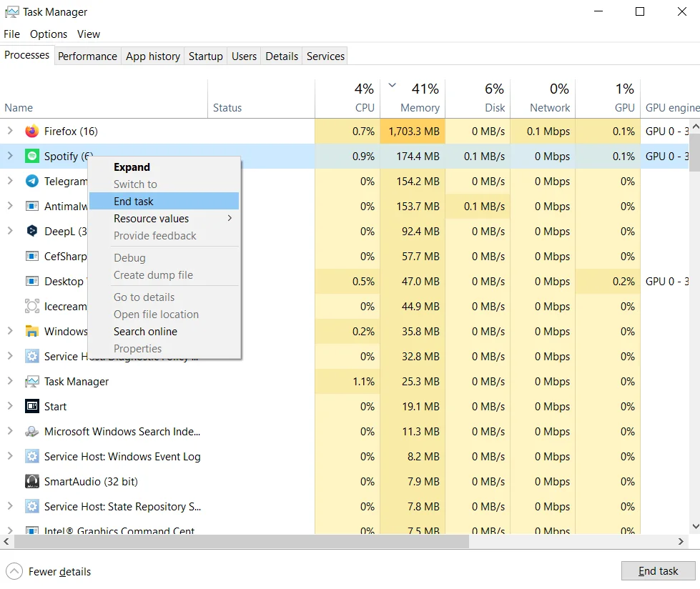This screenshot has height=589, width=700.
Task: Click the Service Host Diagnostic Policy gear icon
Action: click(x=31, y=356)
